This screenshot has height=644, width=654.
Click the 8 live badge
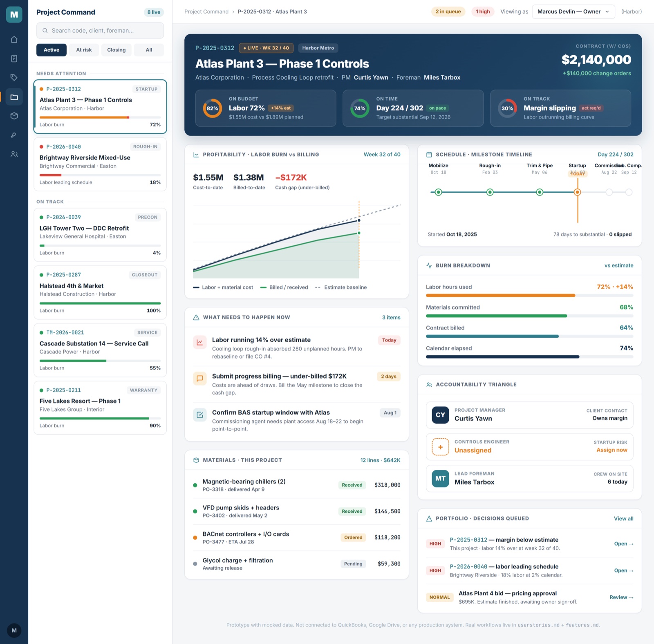pos(154,12)
